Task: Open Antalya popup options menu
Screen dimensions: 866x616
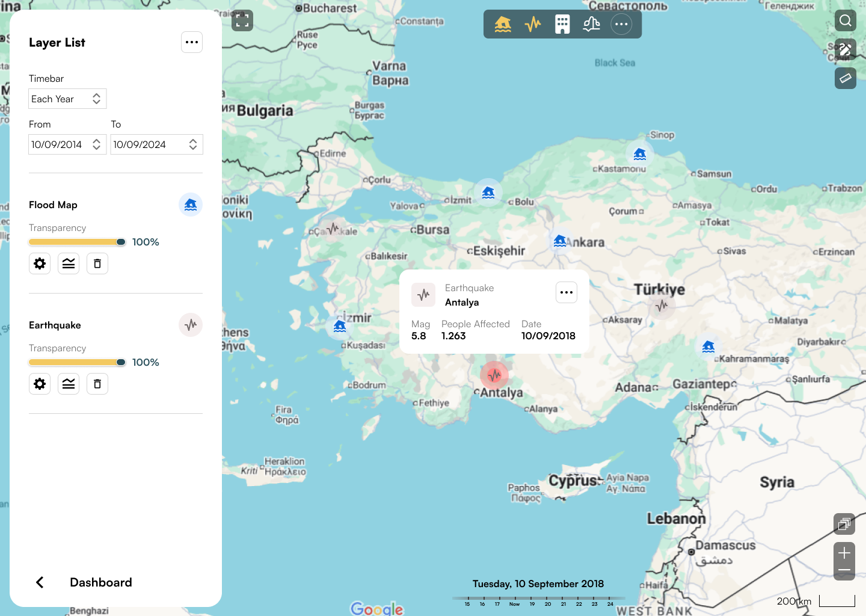Action: pos(567,292)
